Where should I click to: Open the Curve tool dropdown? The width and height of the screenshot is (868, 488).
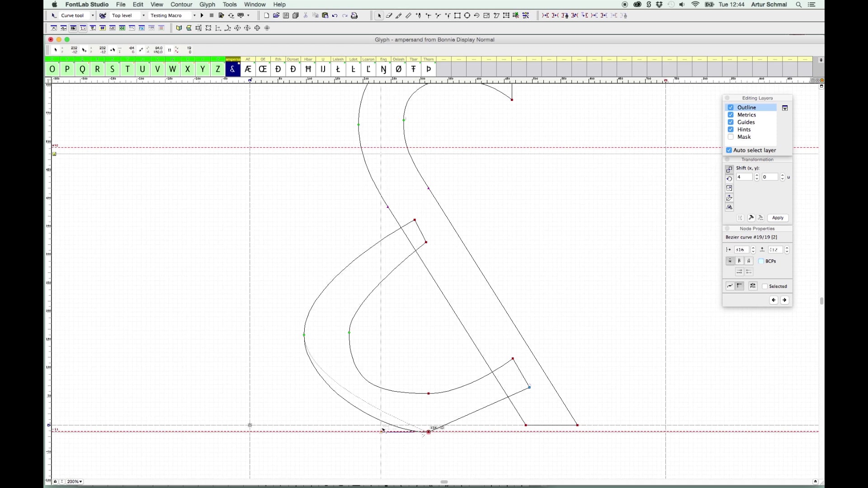click(x=93, y=15)
